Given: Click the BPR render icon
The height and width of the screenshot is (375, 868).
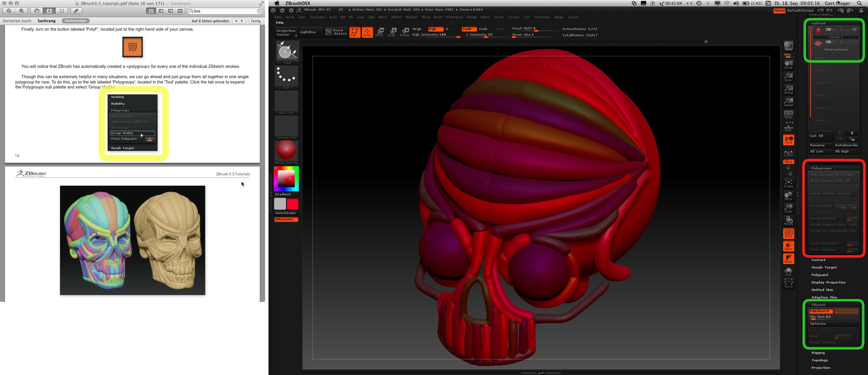Looking at the screenshot, I should (x=788, y=46).
